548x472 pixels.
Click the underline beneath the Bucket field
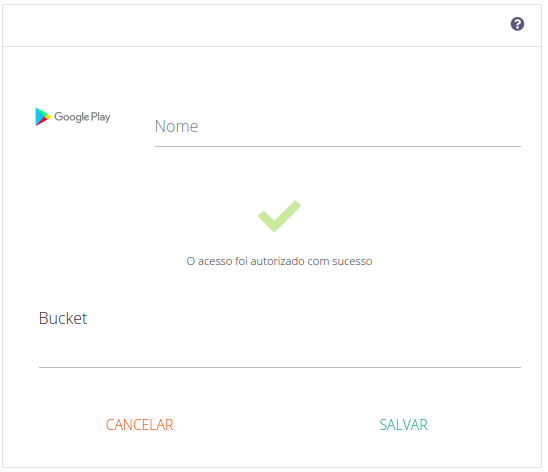[280, 367]
